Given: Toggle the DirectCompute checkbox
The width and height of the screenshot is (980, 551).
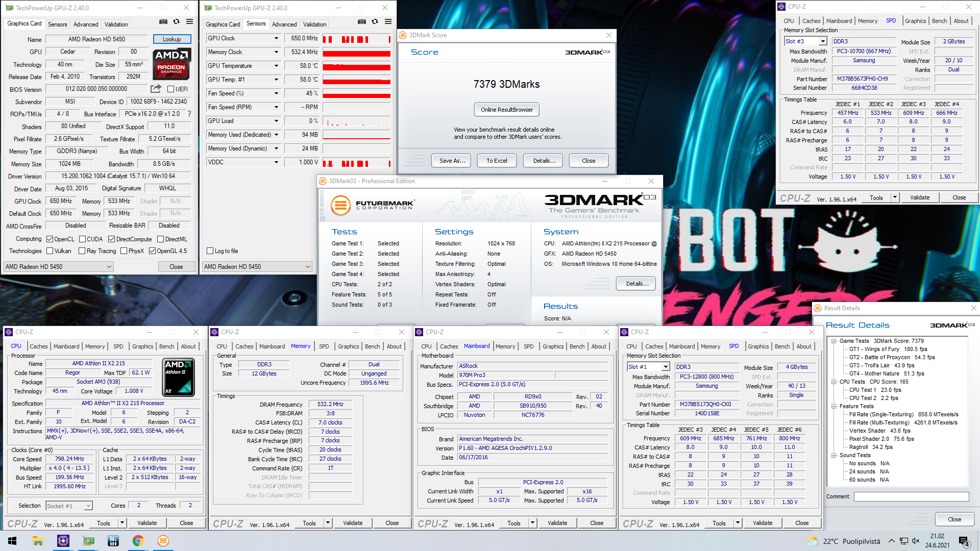Looking at the screenshot, I should coord(111,239).
